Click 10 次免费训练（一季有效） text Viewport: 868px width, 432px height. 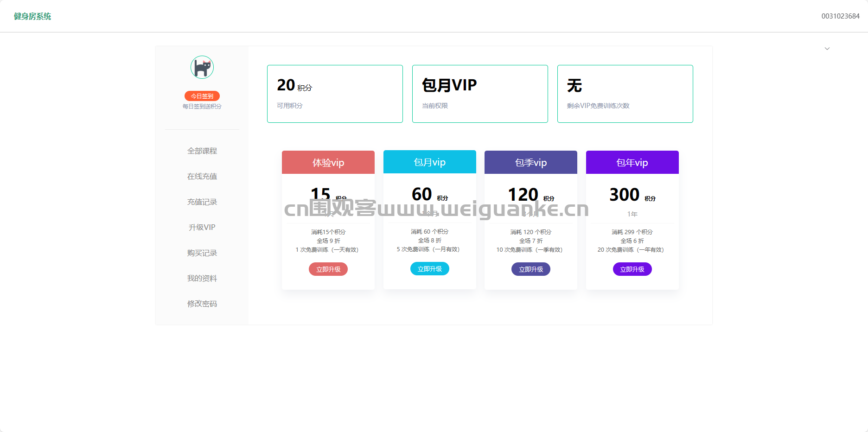pos(530,250)
